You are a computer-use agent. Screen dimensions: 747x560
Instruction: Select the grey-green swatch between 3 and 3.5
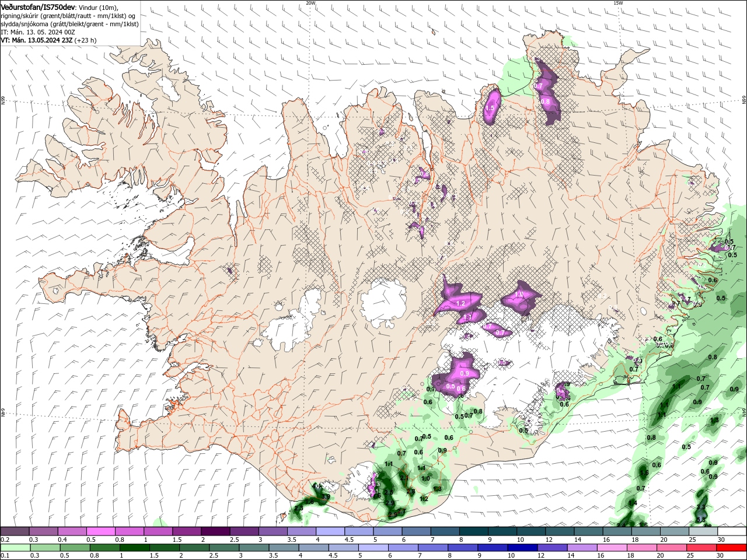pos(254,548)
